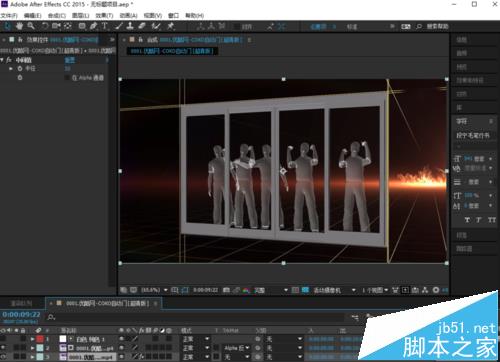This screenshot has height=362, width=500.
Task: Hide layer 2 with its eye toggle
Action: point(3,348)
